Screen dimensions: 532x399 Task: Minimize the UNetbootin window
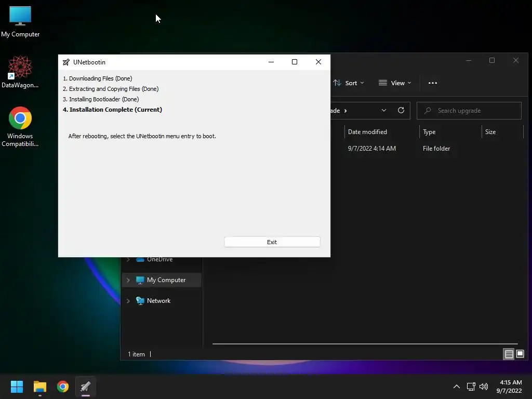pos(271,62)
